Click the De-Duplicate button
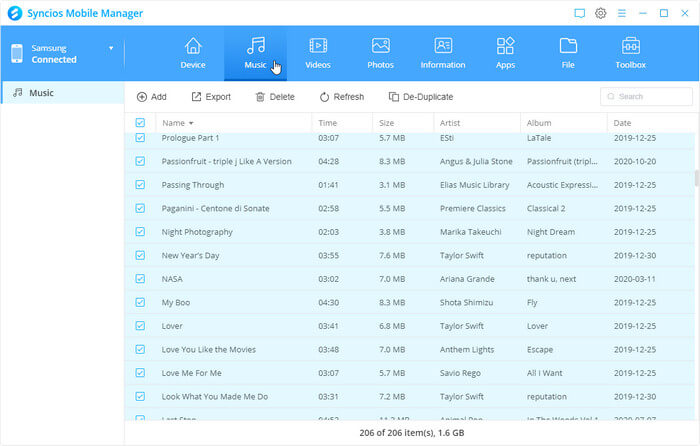The image size is (700, 446). tap(421, 97)
